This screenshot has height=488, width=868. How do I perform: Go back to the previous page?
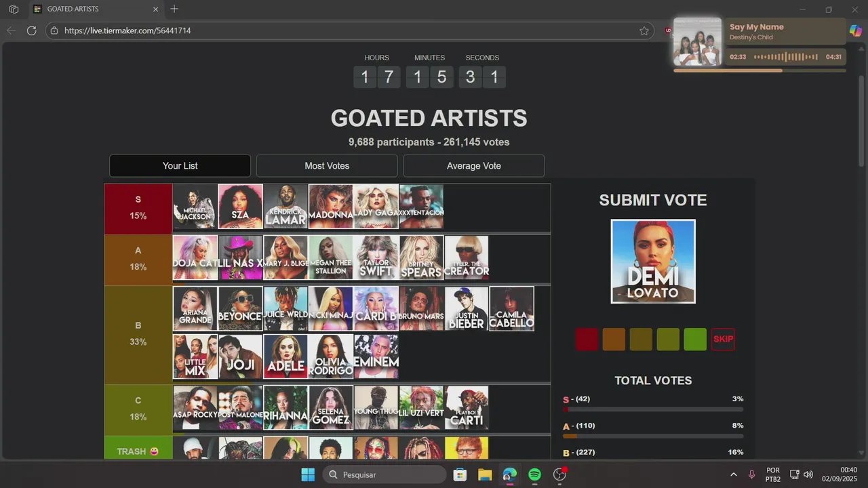point(11,30)
